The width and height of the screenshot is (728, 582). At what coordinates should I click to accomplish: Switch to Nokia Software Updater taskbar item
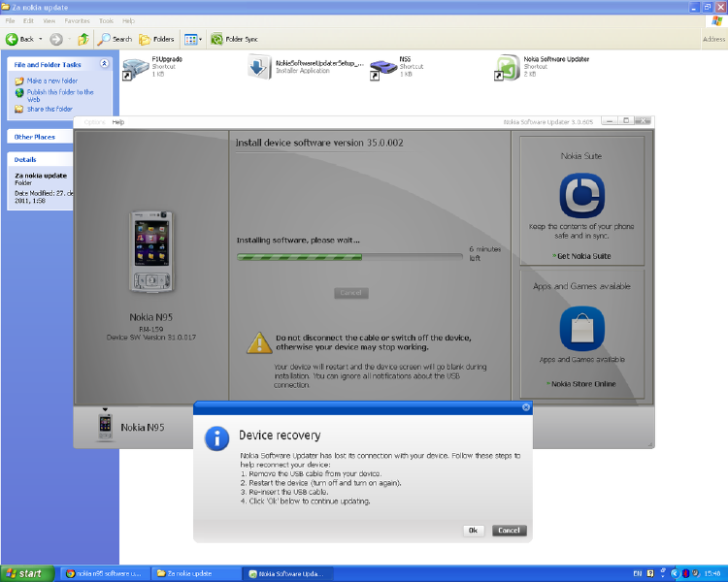288,573
